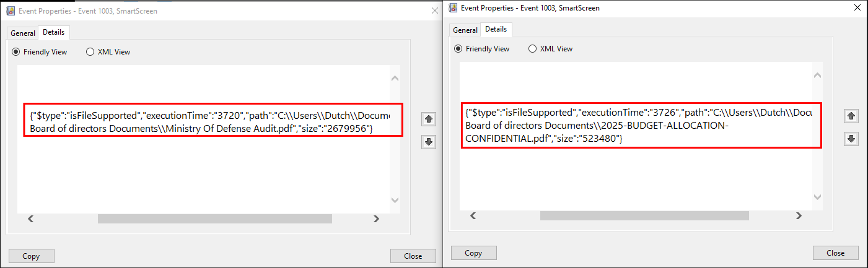Go to next event with down arrow, left window
The image size is (868, 268).
tap(429, 142)
